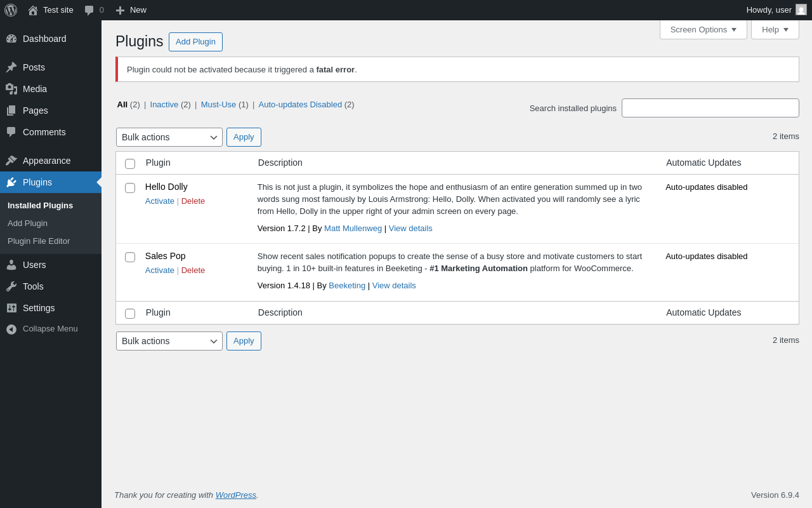Collapse the sidebar menu arrow icon

click(11, 329)
